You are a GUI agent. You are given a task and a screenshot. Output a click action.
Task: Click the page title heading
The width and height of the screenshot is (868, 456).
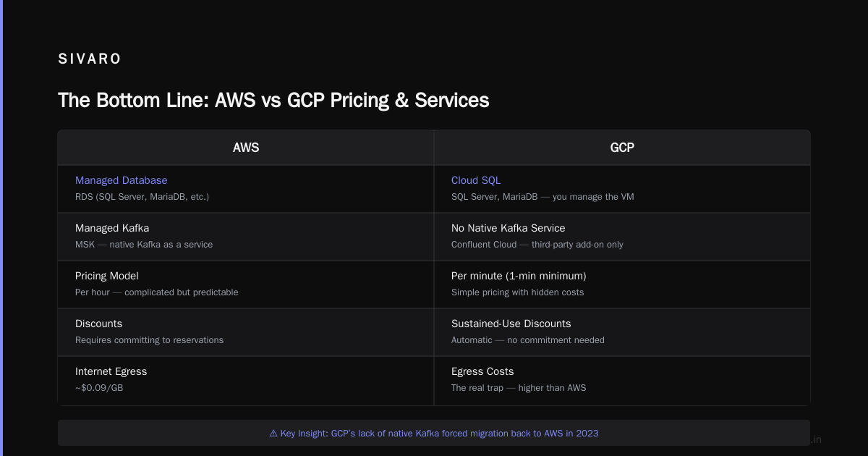click(273, 100)
